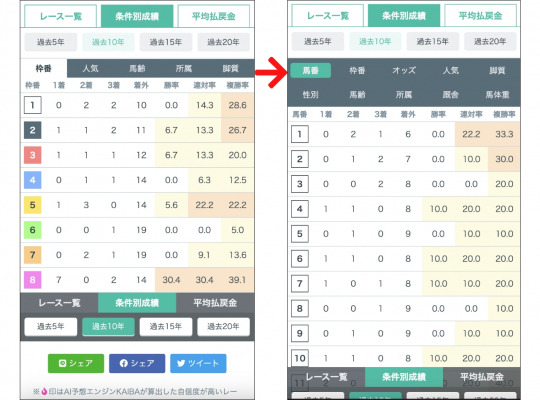Select 馬体重 category in right panel
Viewport: 540px width, 400px height.
click(x=497, y=95)
